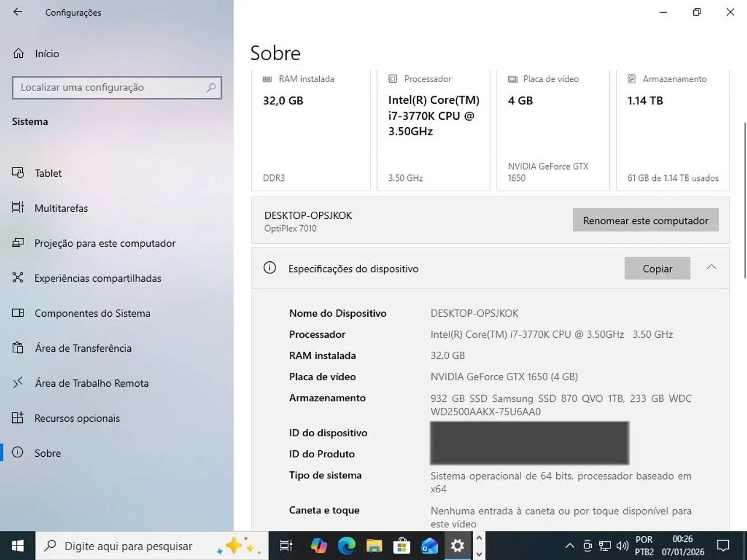Click the i7-3770K processor name on the Processador card
Image resolution: width=747 pixels, height=560 pixels.
(x=434, y=116)
